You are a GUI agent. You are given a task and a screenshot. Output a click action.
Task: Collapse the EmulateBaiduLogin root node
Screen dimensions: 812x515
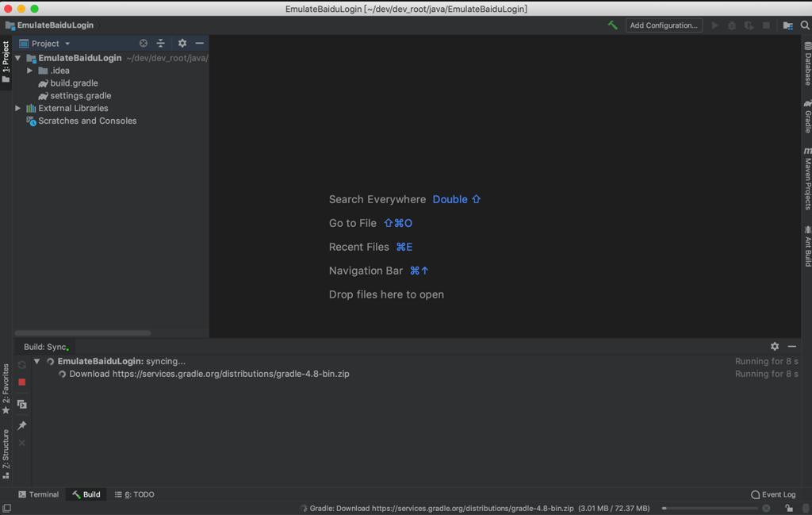click(18, 58)
